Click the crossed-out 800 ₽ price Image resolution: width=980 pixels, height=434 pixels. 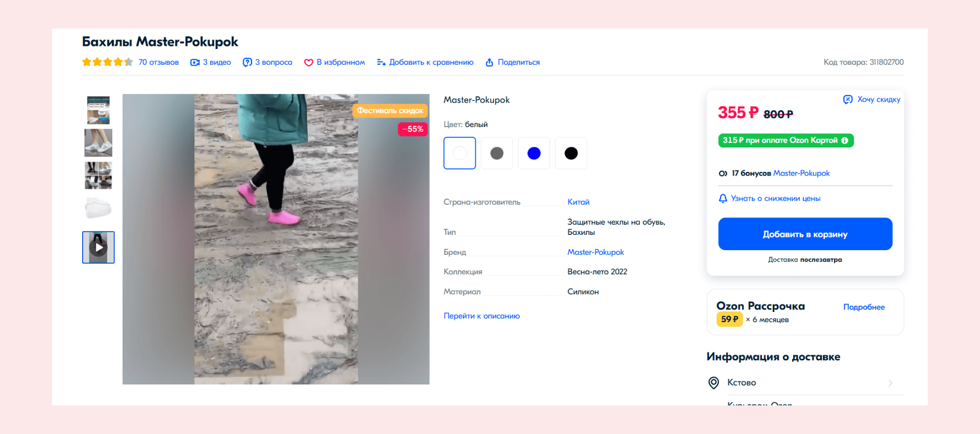(778, 114)
